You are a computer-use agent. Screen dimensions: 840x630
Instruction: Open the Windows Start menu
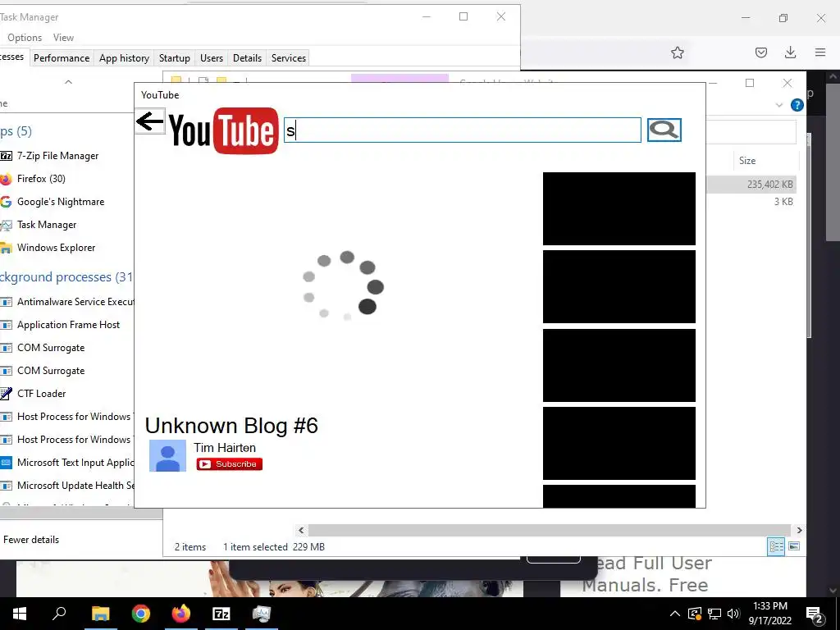click(20, 614)
